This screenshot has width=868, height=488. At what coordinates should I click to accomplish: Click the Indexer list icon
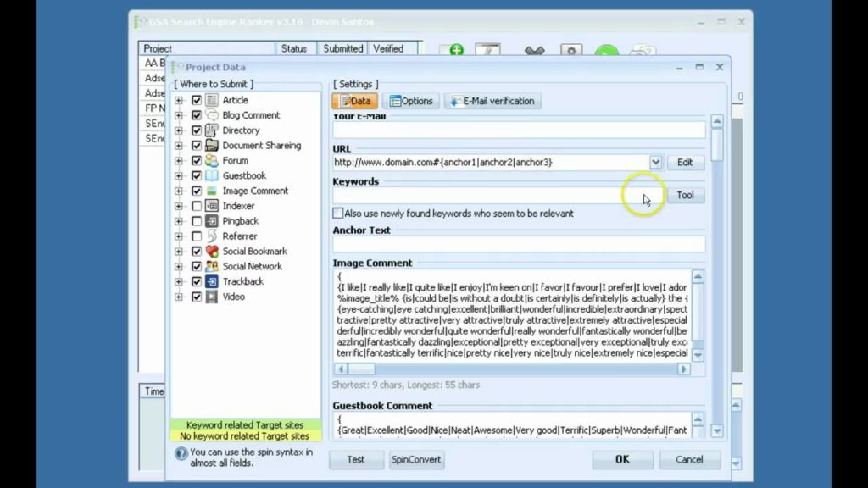tap(211, 206)
